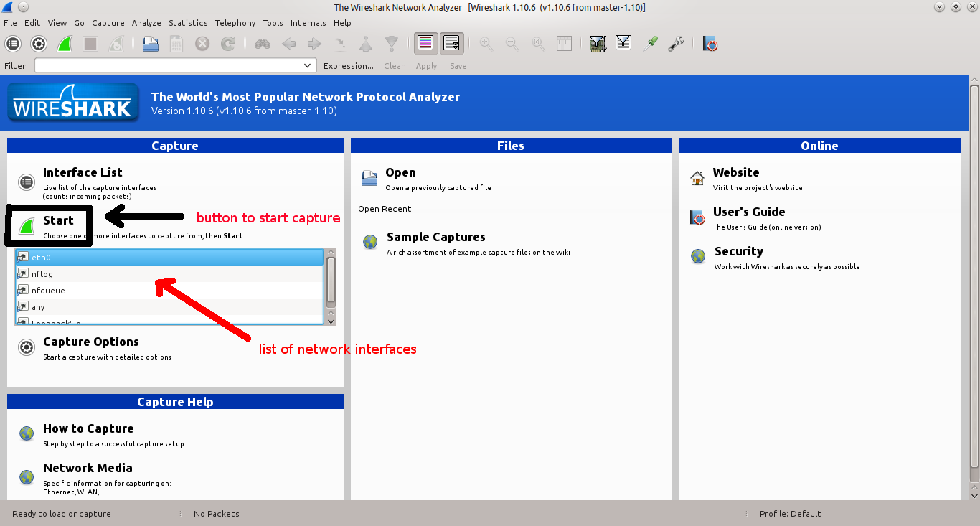Click Open to load a captured file

pyautogui.click(x=400, y=172)
